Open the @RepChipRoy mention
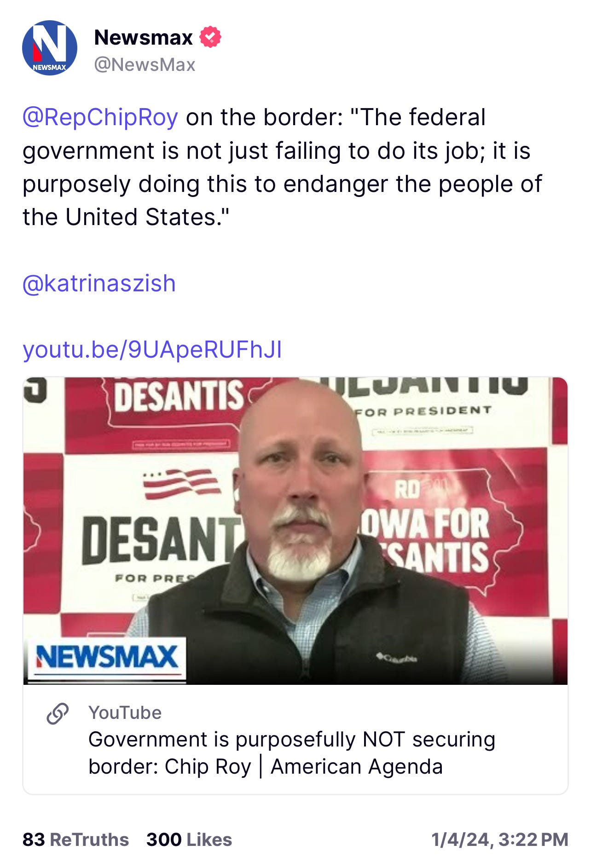 [100, 117]
